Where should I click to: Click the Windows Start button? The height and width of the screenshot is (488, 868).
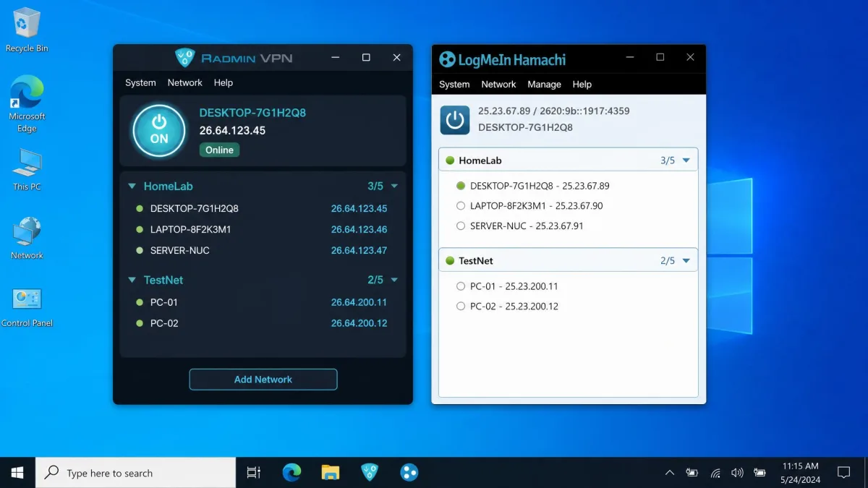point(17,473)
